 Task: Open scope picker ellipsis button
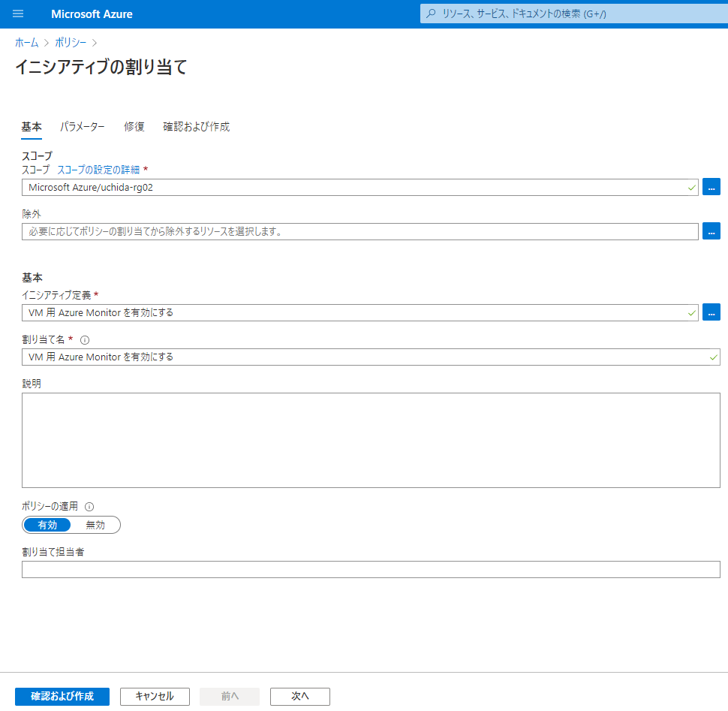(x=711, y=187)
